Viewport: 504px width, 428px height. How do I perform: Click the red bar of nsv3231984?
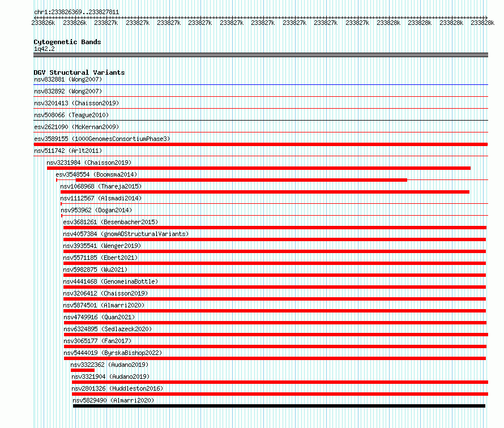tap(259, 168)
